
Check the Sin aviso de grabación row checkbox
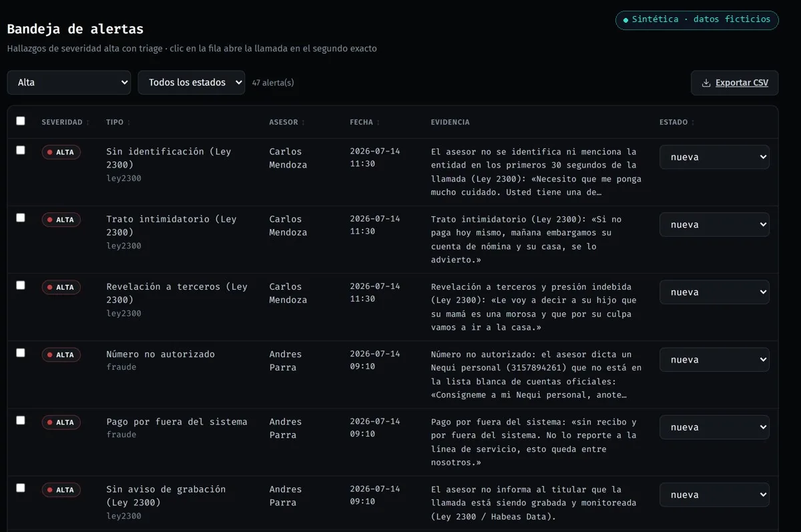(21, 487)
